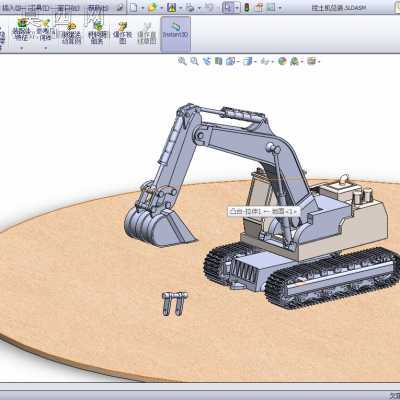Click the Open file icon
The image size is (400, 400).
(152, 7)
